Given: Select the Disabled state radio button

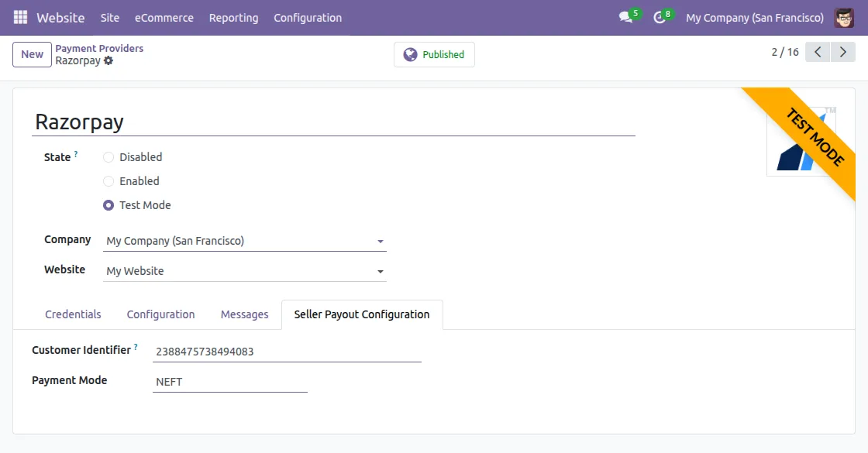Looking at the screenshot, I should point(108,157).
